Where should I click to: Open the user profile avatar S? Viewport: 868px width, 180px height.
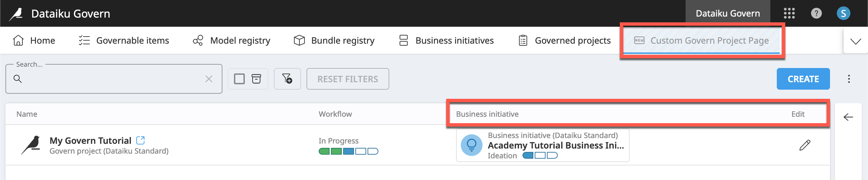coord(843,14)
